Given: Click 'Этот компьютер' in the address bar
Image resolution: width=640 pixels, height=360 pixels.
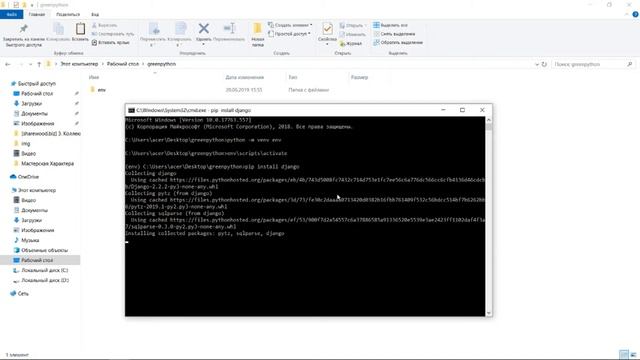Looking at the screenshot, I should [79, 64].
